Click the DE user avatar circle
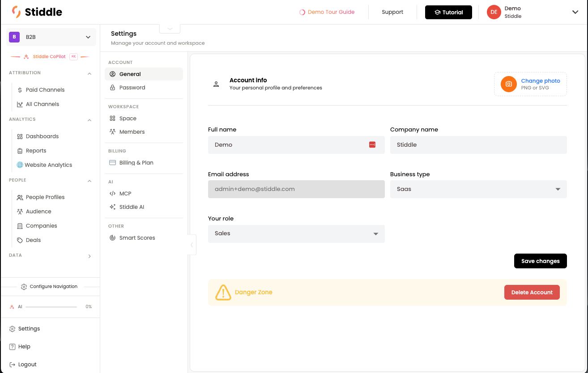Image resolution: width=588 pixels, height=373 pixels. (494, 12)
